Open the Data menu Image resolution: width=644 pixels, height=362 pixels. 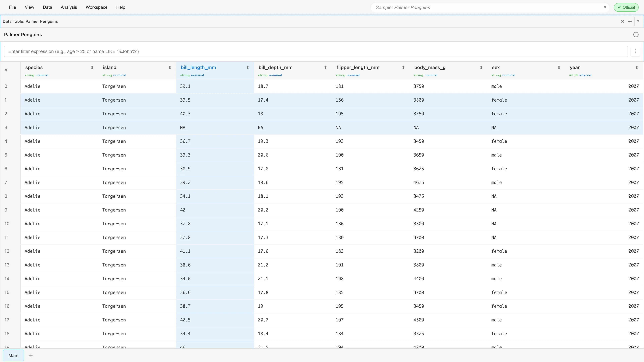click(x=47, y=7)
